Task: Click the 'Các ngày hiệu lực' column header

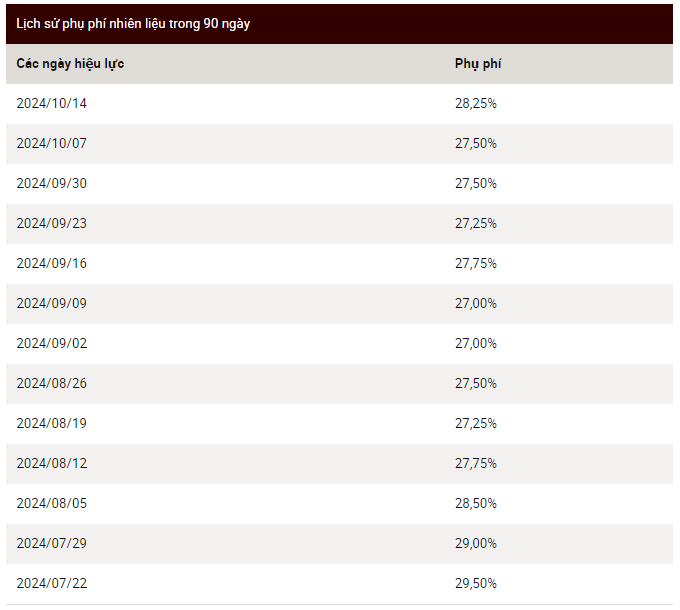Action: point(70,64)
